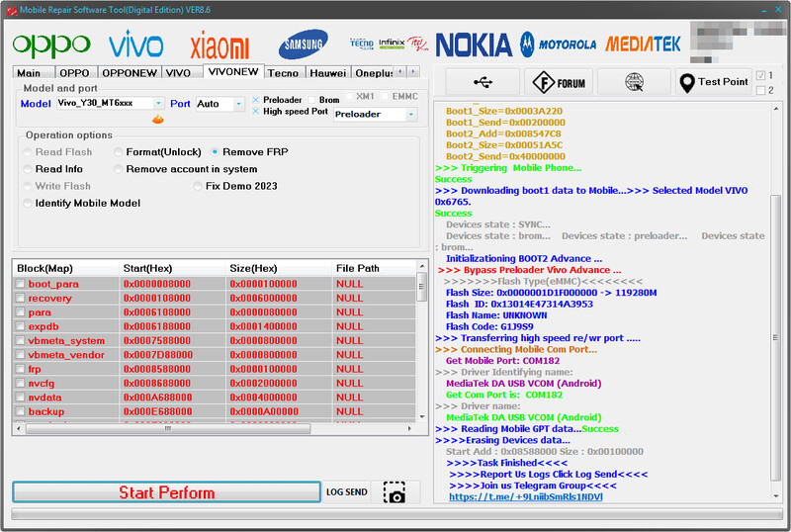The image size is (791, 532).
Task: Click the log panel vertical scrollbar
Action: pyautogui.click(x=775, y=337)
